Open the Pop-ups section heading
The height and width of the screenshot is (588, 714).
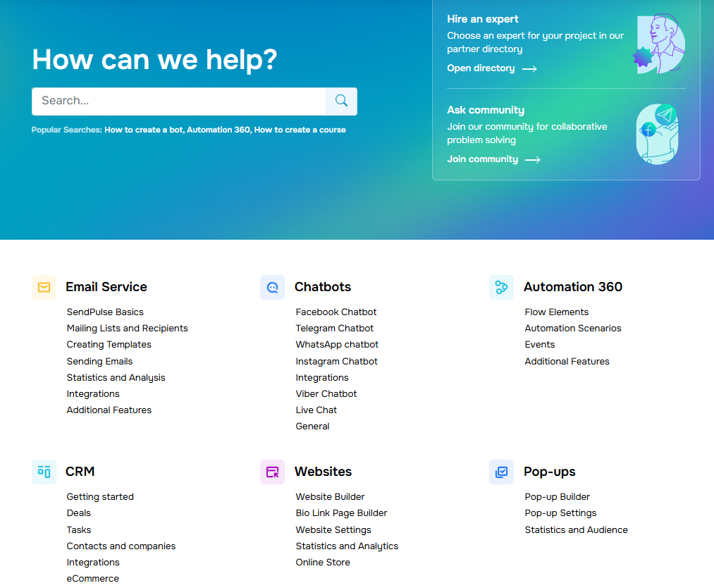550,472
